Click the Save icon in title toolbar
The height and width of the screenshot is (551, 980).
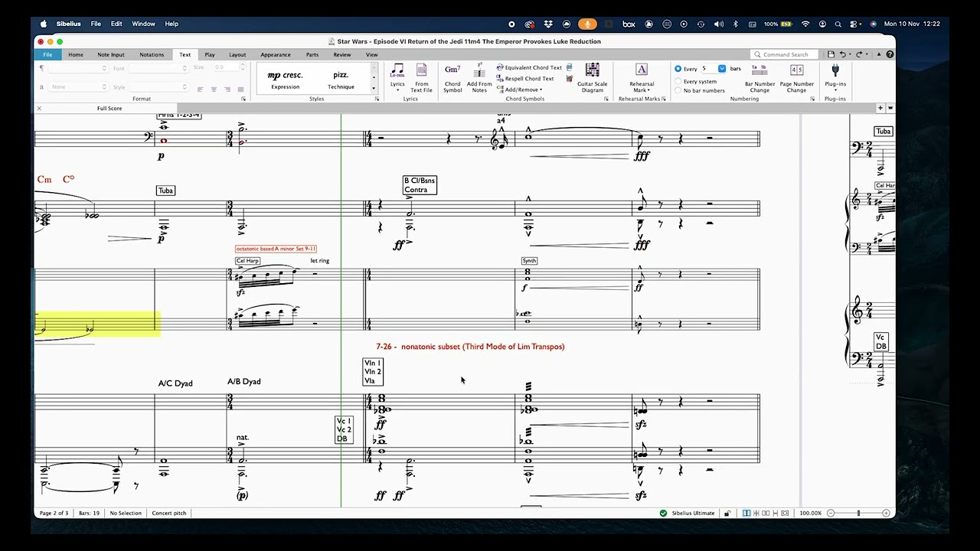pos(831,54)
